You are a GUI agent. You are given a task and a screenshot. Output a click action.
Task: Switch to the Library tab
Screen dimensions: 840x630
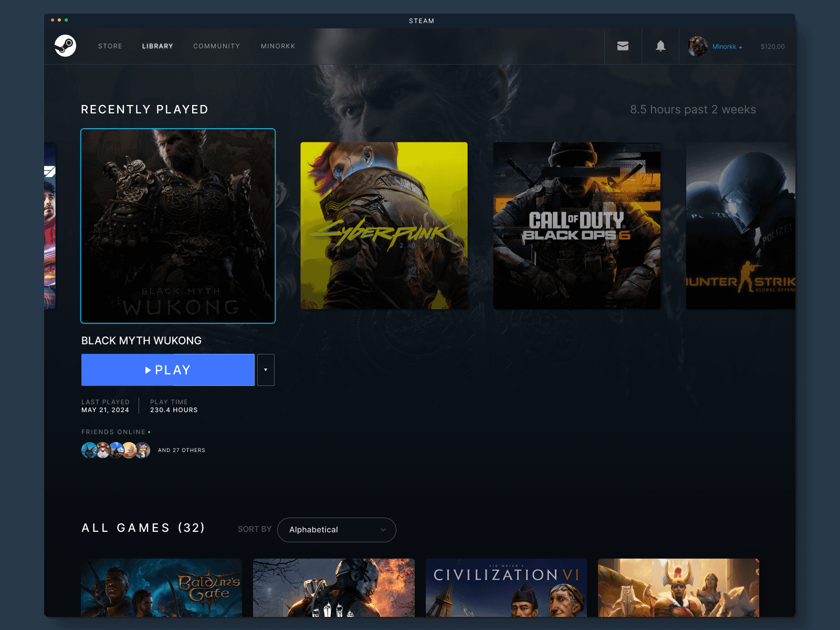click(157, 46)
